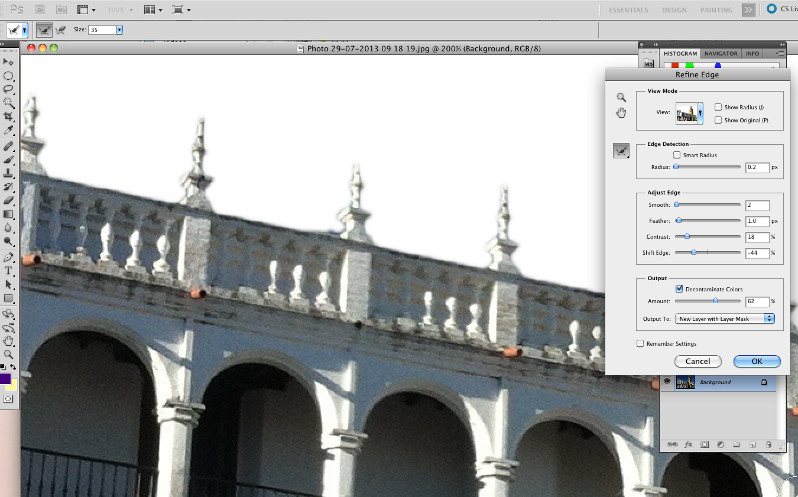Select the Zoom tool in Refine Edge dialog
Screen dimensions: 798x497
point(621,97)
